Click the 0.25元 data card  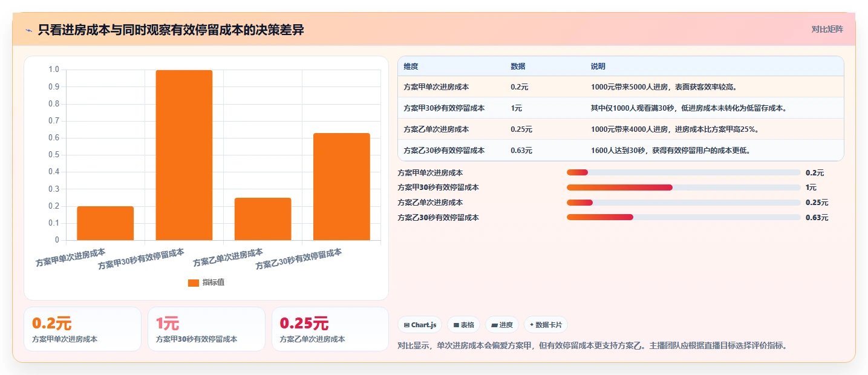coord(330,329)
